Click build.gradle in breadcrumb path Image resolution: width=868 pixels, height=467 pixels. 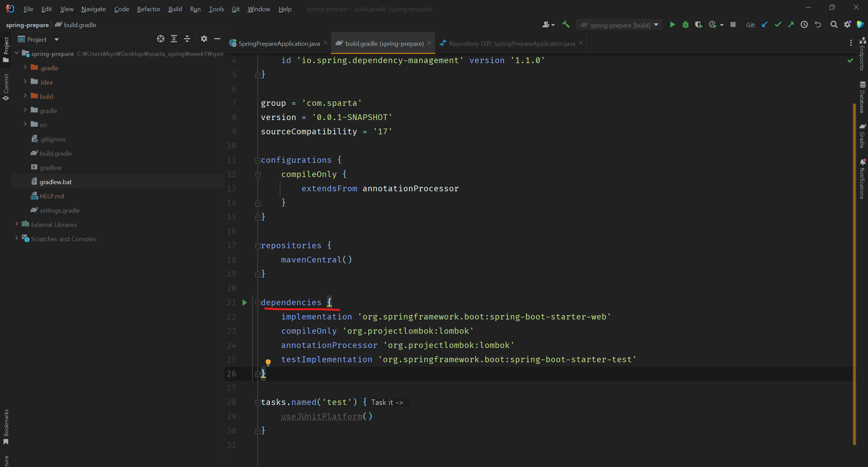pyautogui.click(x=80, y=25)
